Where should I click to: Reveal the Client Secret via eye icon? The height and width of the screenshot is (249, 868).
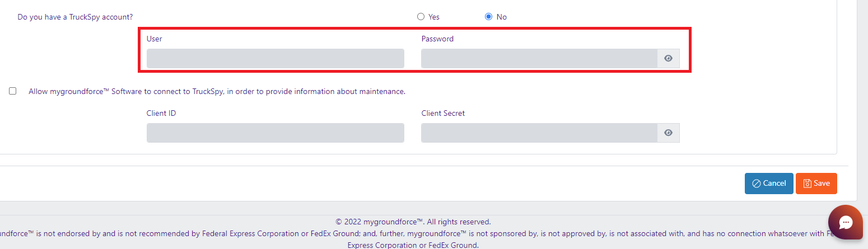668,133
